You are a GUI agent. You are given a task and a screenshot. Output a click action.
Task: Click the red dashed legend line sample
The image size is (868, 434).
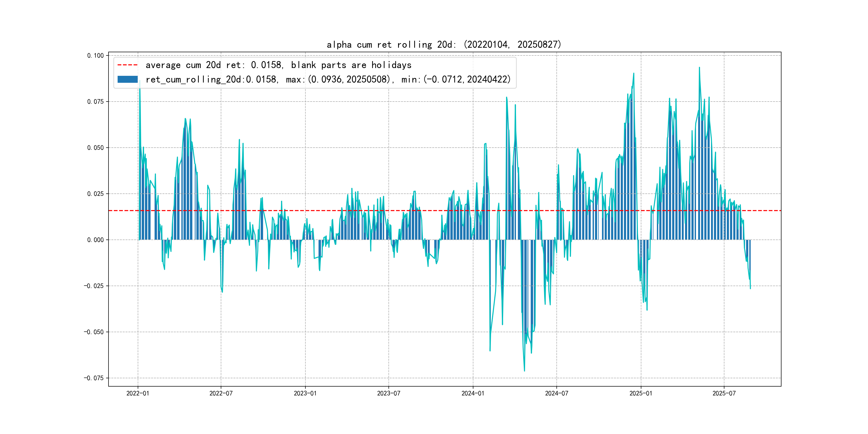tap(127, 65)
